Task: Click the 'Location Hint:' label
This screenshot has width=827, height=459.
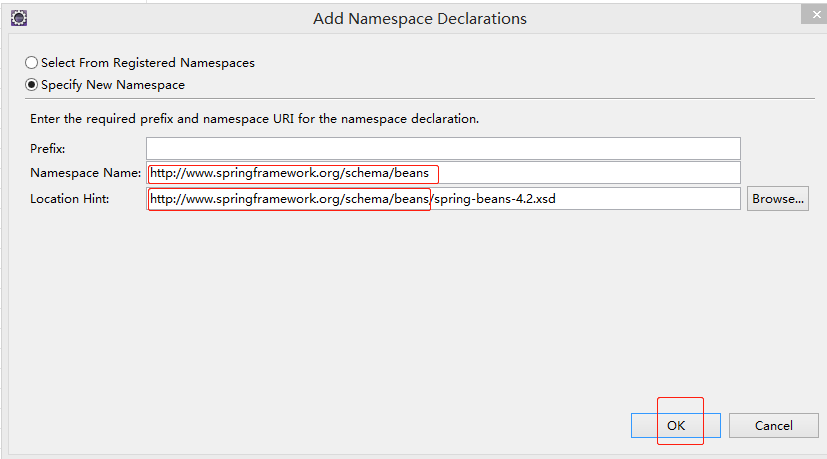Action: point(70,199)
